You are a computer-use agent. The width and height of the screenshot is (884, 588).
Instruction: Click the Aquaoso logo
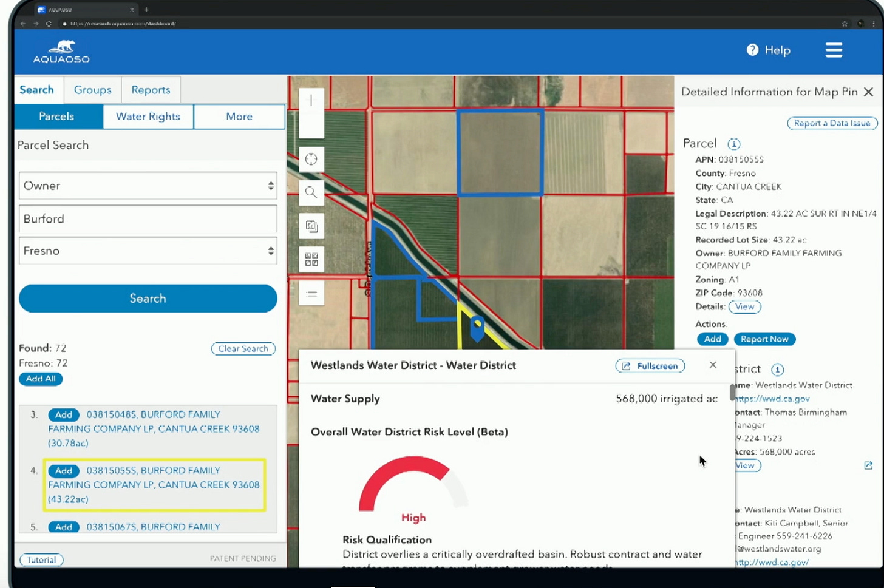61,52
